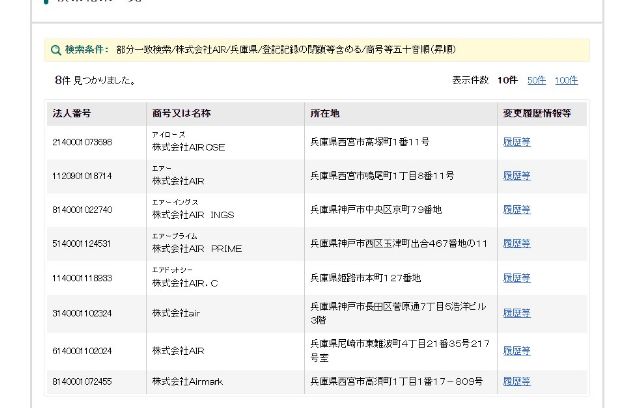Click company name 株式会社AIROSE

point(189,148)
